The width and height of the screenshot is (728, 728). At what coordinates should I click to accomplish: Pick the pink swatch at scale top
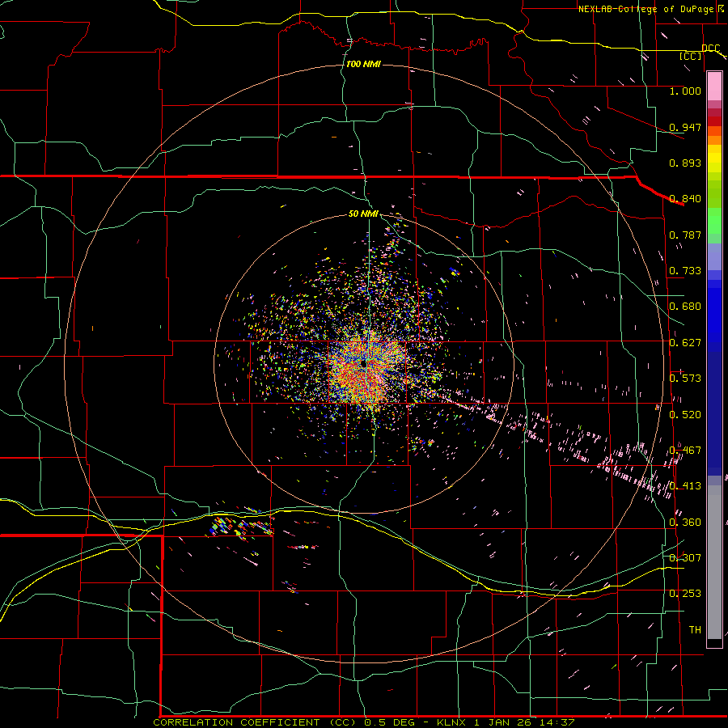tap(714, 87)
